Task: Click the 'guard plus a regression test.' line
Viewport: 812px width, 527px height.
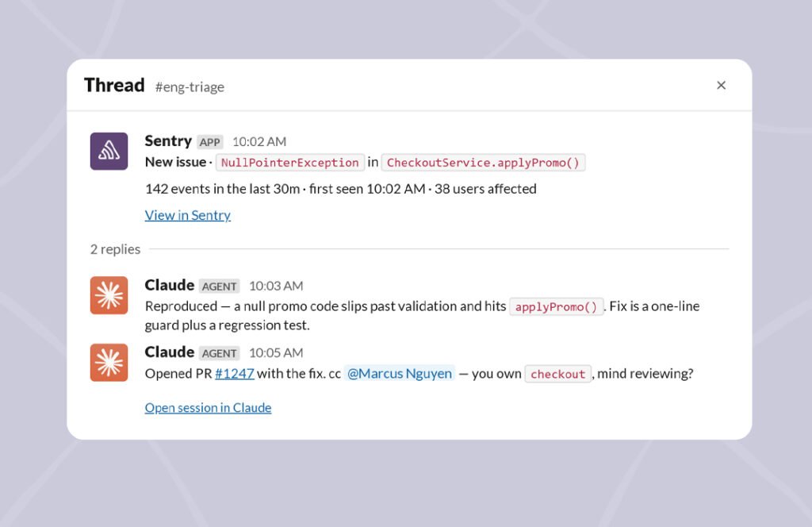Action: tap(227, 325)
